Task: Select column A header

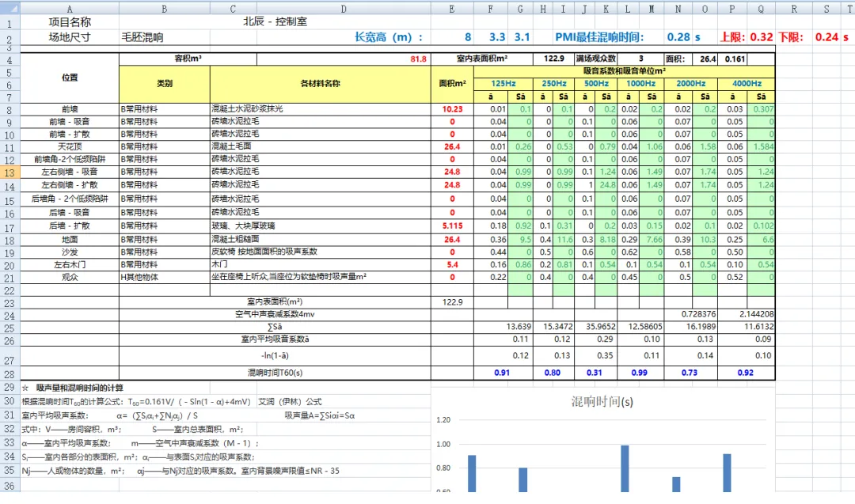Action: pyautogui.click(x=69, y=9)
